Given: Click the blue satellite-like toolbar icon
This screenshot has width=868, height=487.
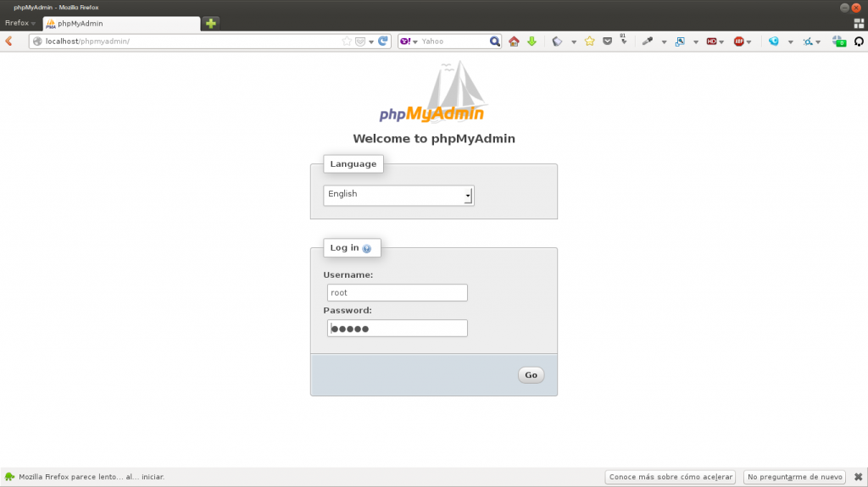Looking at the screenshot, I should (x=808, y=42).
